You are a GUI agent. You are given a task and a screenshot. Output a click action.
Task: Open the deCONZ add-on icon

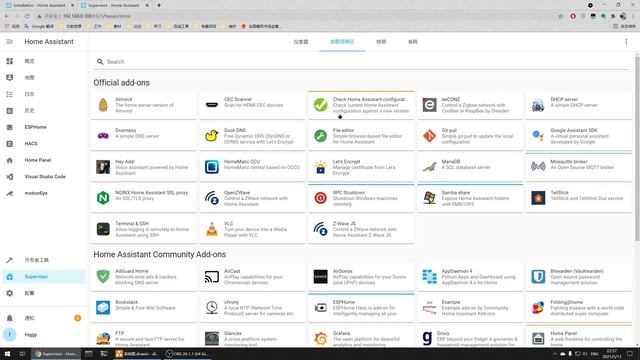point(429,105)
